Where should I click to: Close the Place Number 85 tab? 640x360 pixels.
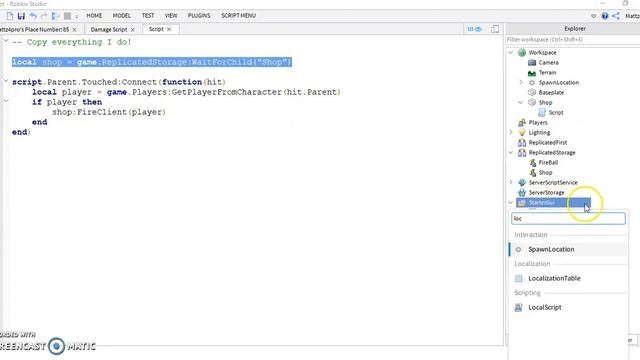pos(74,30)
